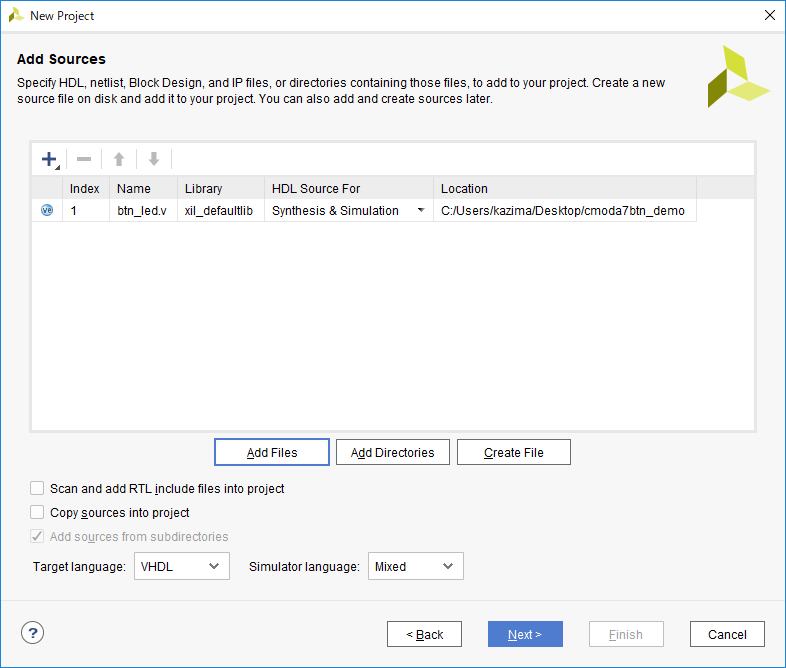Click the Location column header
The height and width of the screenshot is (668, 786).
point(564,188)
